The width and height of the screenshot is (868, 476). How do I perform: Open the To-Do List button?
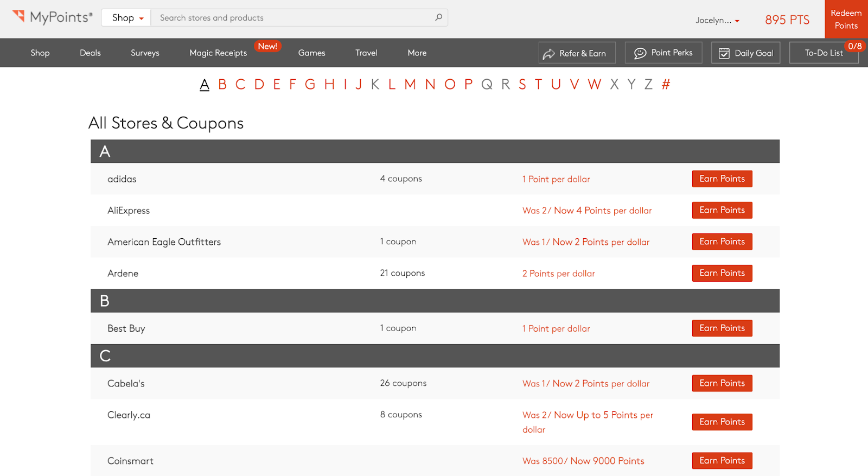point(824,53)
